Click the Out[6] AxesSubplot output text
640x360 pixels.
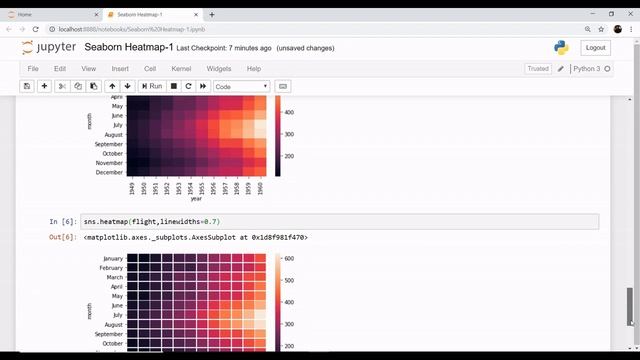click(x=196, y=237)
